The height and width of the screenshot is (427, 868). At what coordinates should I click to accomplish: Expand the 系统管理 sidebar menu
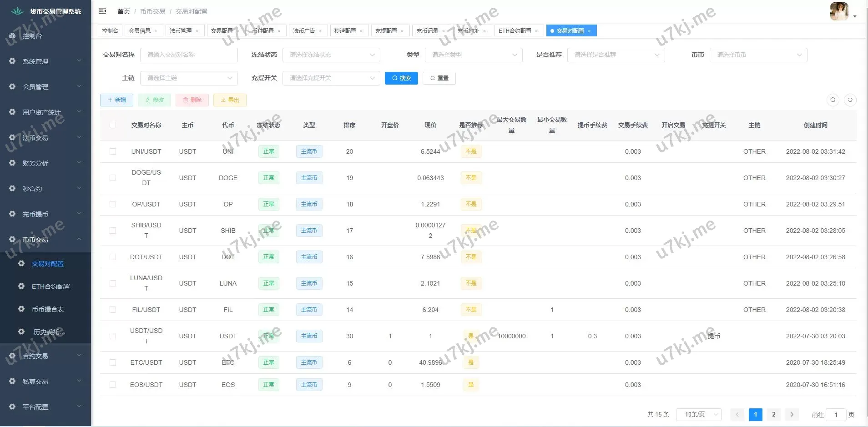click(x=45, y=61)
